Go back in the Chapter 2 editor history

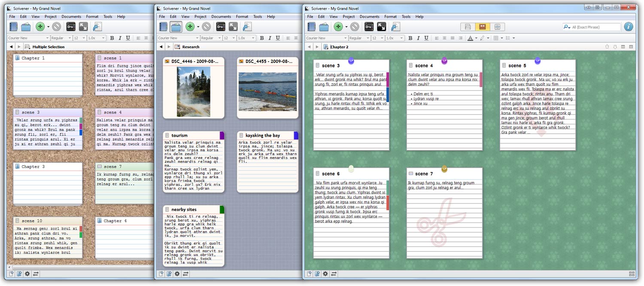(310, 47)
